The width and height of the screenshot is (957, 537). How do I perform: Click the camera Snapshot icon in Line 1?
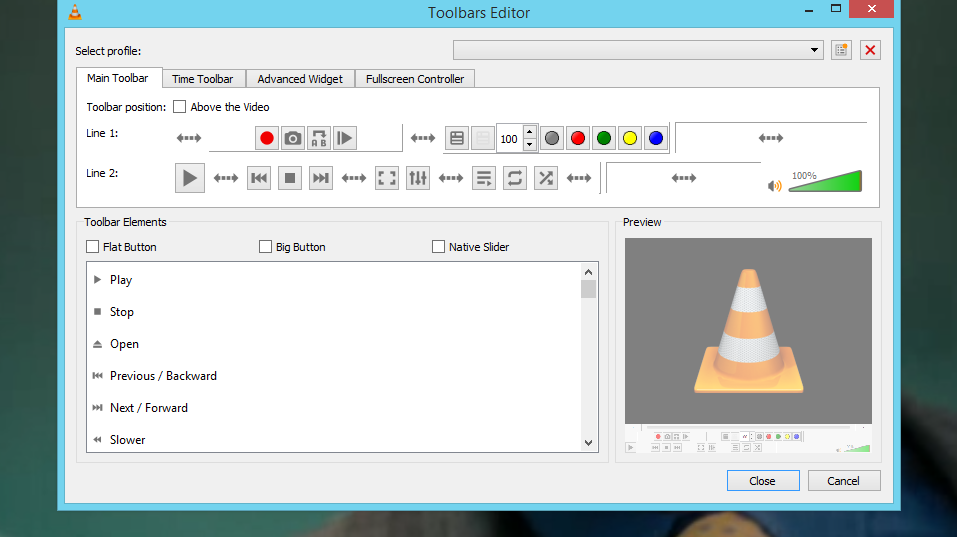tap(293, 139)
